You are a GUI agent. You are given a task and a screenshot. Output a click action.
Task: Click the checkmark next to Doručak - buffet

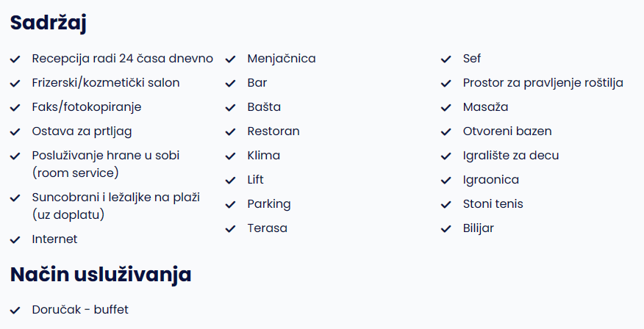(15, 310)
